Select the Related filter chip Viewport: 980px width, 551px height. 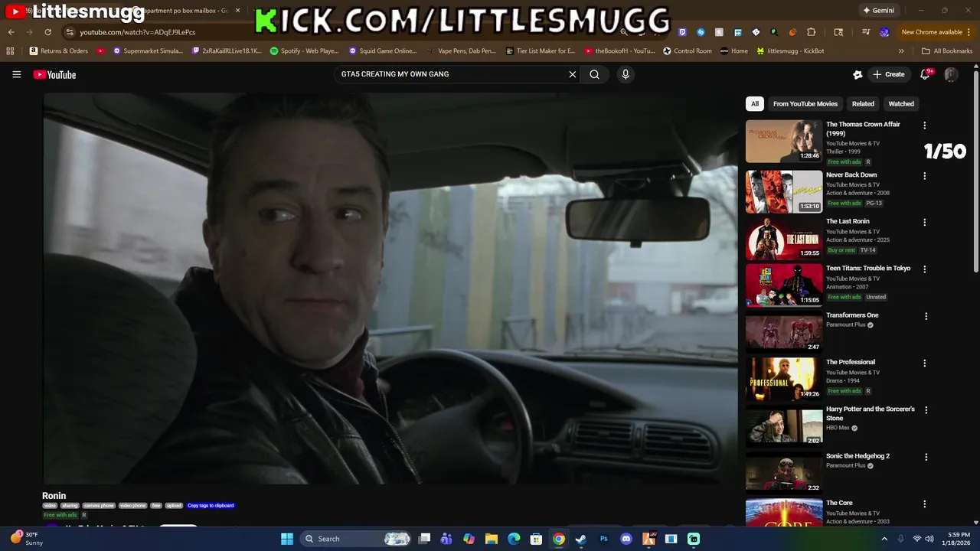click(863, 104)
